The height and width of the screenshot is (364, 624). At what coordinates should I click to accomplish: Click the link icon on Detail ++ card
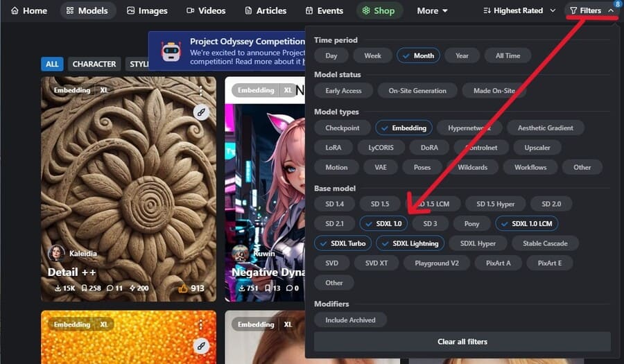tap(201, 112)
